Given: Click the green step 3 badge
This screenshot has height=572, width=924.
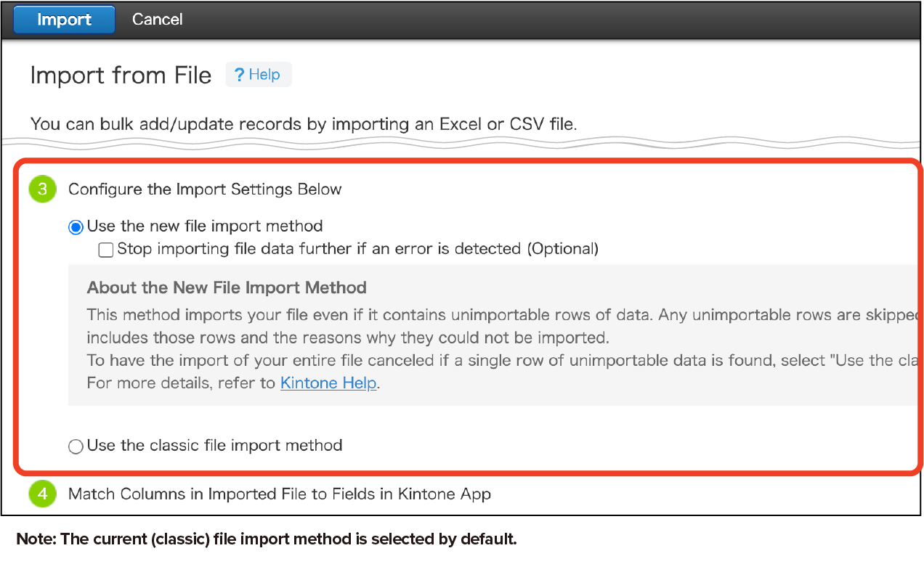Looking at the screenshot, I should point(42,189).
